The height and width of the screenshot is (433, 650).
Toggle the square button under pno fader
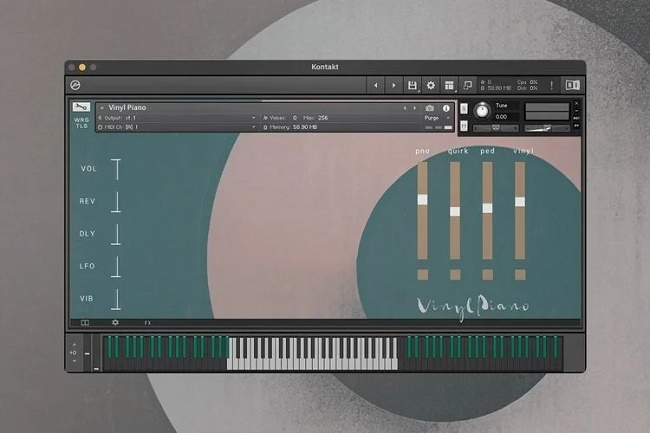pyautogui.click(x=422, y=274)
